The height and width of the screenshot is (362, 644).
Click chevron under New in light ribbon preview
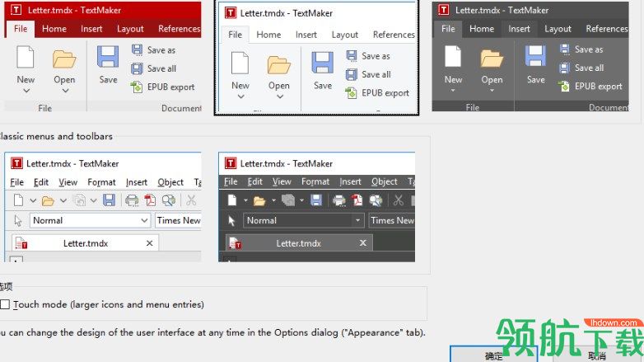(240, 96)
